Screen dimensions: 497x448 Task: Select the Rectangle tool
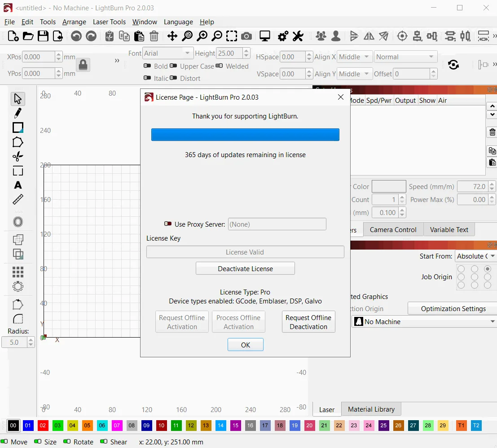pyautogui.click(x=18, y=127)
